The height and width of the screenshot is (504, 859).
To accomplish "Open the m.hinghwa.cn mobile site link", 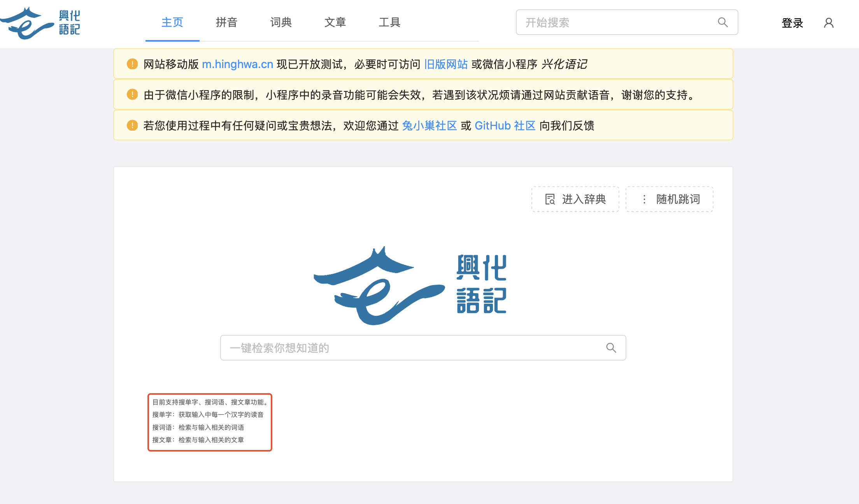I will click(x=237, y=64).
